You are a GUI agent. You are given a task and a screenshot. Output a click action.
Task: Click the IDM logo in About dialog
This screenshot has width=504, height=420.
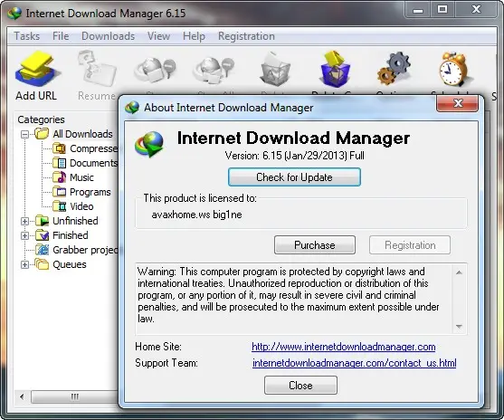point(149,144)
